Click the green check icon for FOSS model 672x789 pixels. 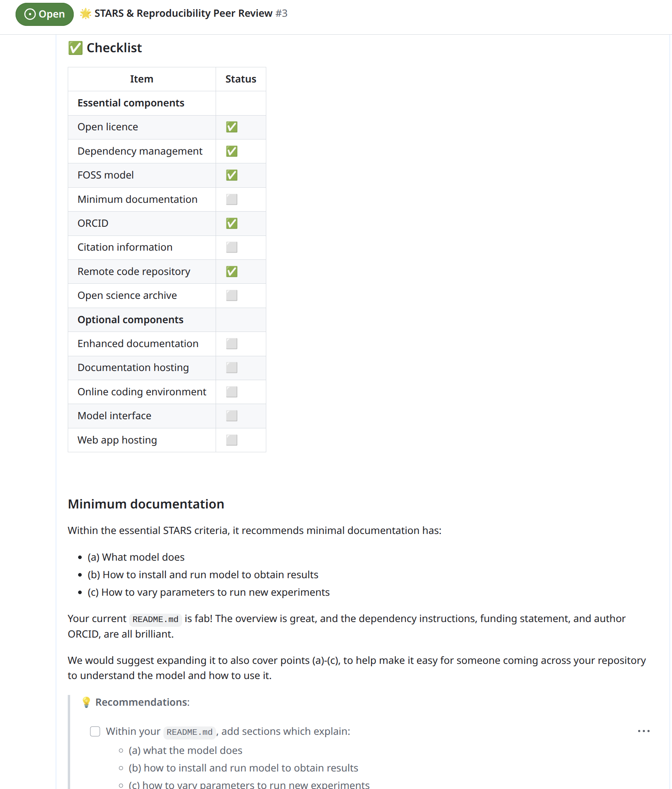pyautogui.click(x=232, y=175)
